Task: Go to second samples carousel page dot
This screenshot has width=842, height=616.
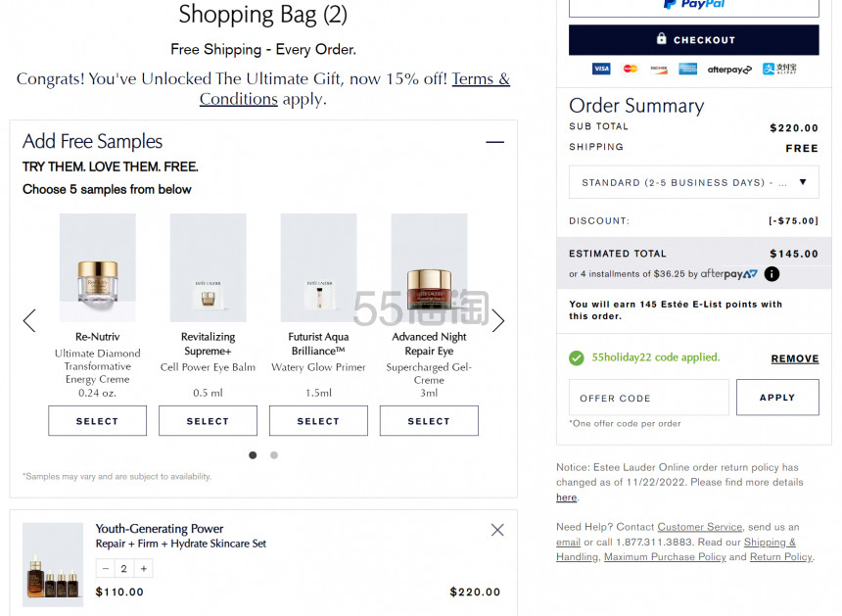Action: coord(274,454)
